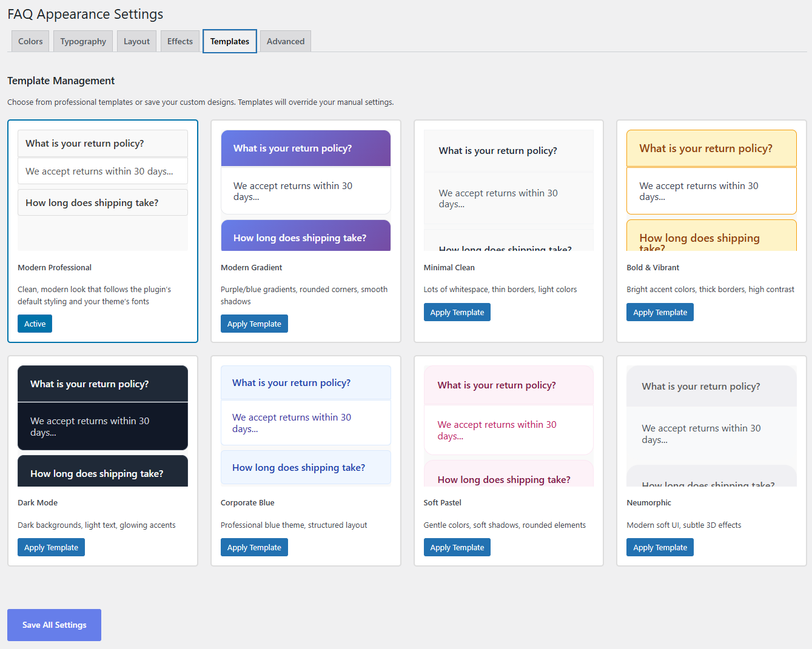Open the Advanced tab
This screenshot has width=812, height=649.
(286, 41)
